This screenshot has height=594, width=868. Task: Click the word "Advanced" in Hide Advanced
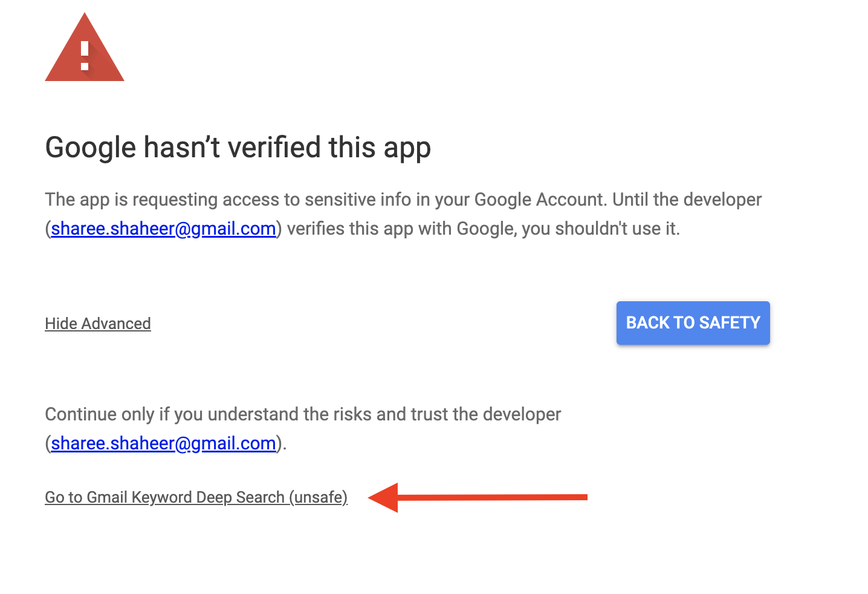pyautogui.click(x=116, y=324)
